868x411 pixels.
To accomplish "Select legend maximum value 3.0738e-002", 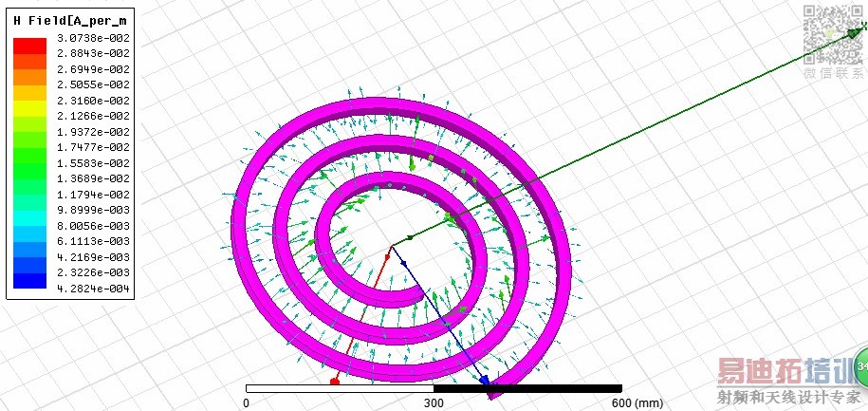I will pos(93,38).
